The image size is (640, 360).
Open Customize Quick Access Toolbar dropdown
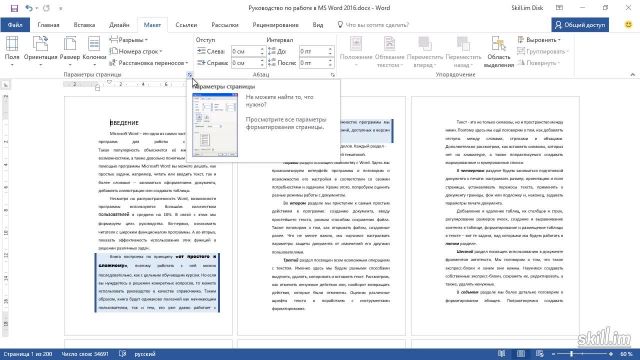point(61,8)
